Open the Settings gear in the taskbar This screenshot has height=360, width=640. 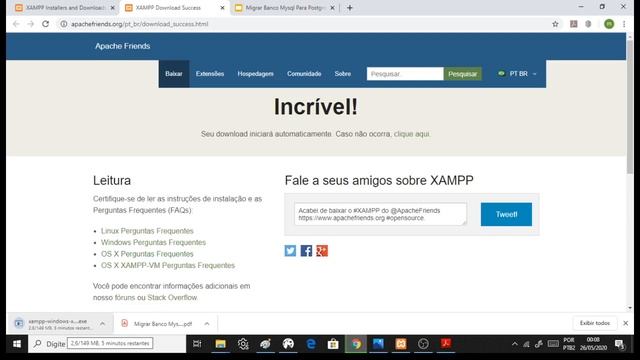tap(243, 344)
